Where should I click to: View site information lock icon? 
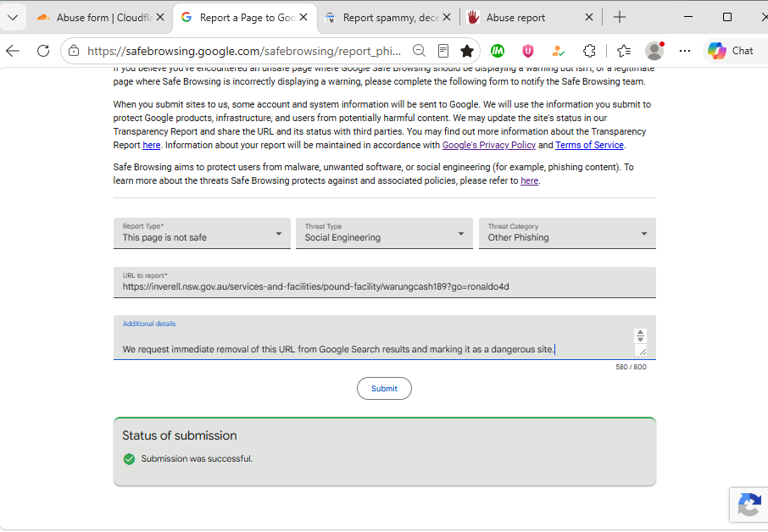(74, 51)
